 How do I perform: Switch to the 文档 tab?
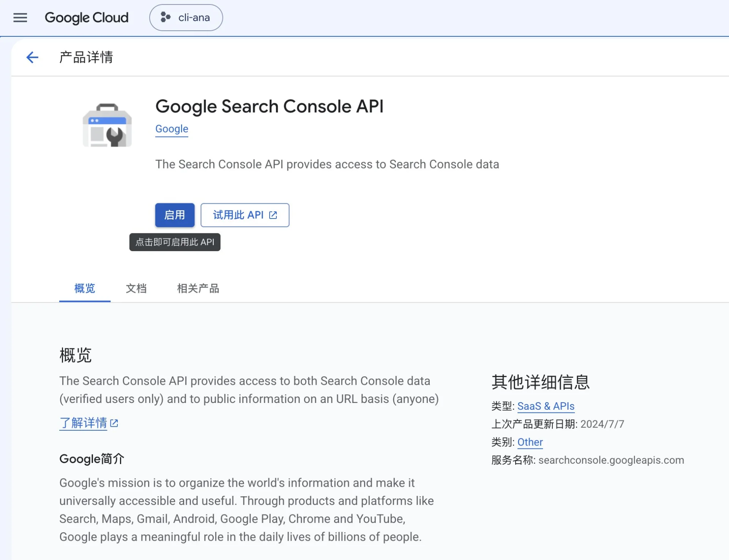coord(136,288)
